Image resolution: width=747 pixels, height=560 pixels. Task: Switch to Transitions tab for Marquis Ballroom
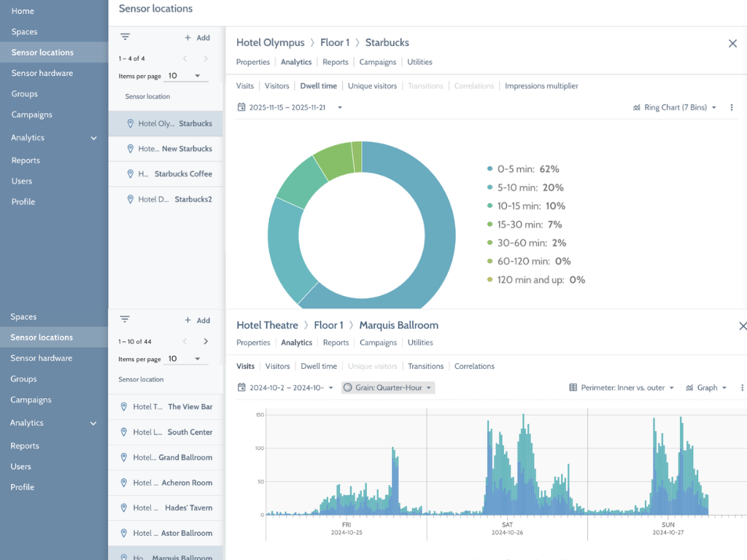[x=425, y=366]
